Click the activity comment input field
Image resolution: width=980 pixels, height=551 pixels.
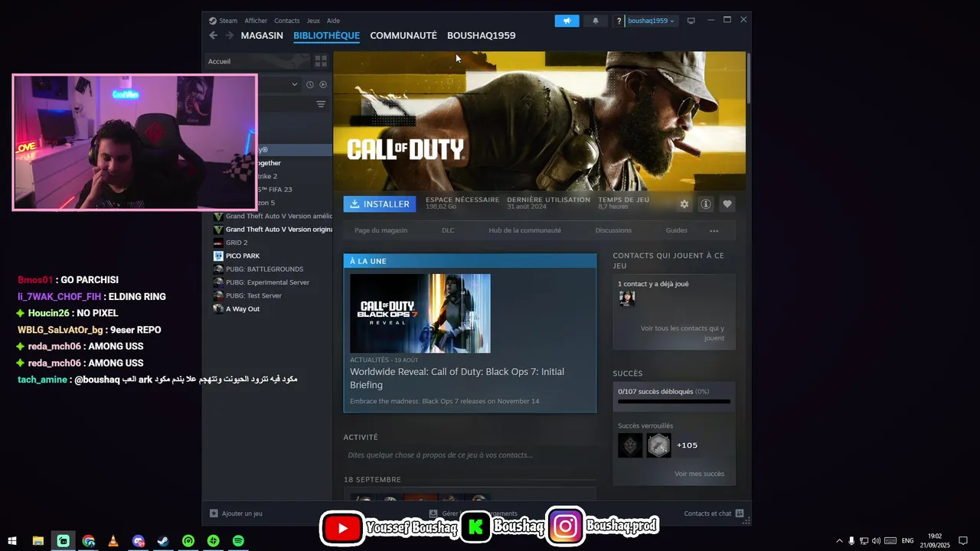pyautogui.click(x=469, y=455)
